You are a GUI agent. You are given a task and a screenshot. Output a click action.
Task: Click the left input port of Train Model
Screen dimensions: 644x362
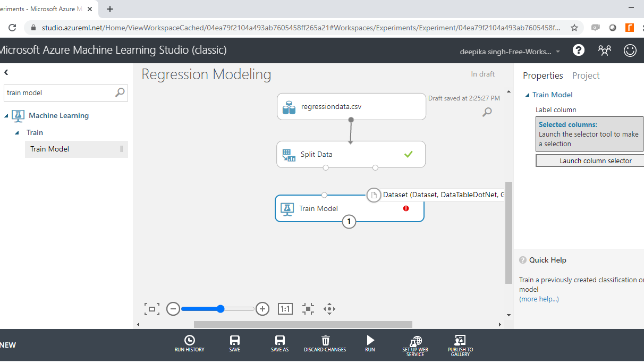coord(325,195)
